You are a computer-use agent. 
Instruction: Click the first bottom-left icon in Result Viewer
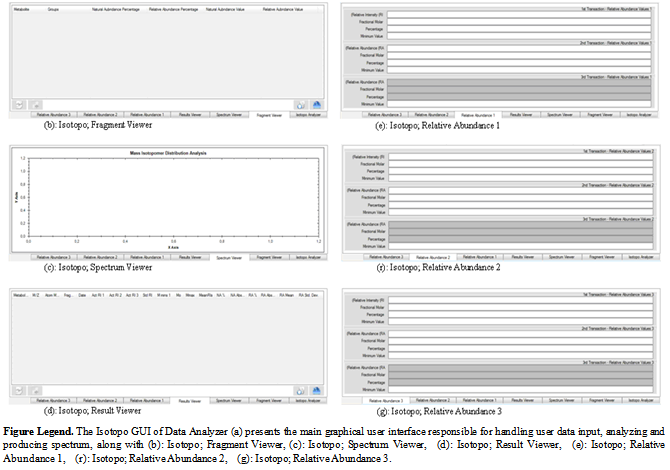tap(18, 391)
